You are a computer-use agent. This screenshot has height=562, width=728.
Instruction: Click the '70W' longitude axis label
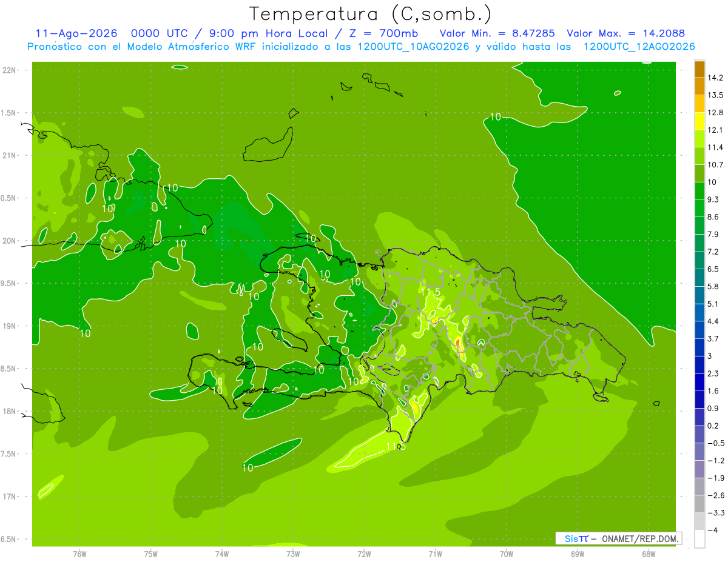click(507, 554)
